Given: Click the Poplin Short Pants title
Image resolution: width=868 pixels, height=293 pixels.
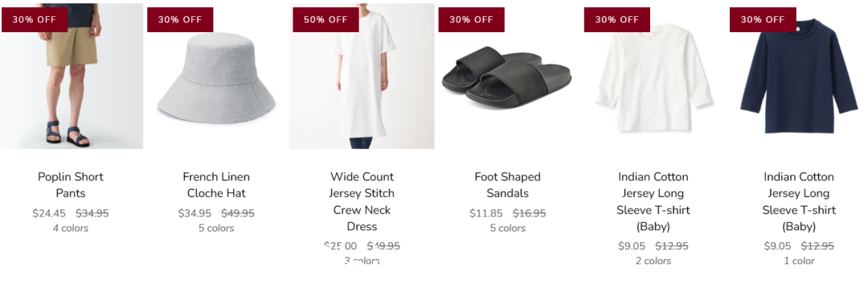Looking at the screenshot, I should point(71,185).
